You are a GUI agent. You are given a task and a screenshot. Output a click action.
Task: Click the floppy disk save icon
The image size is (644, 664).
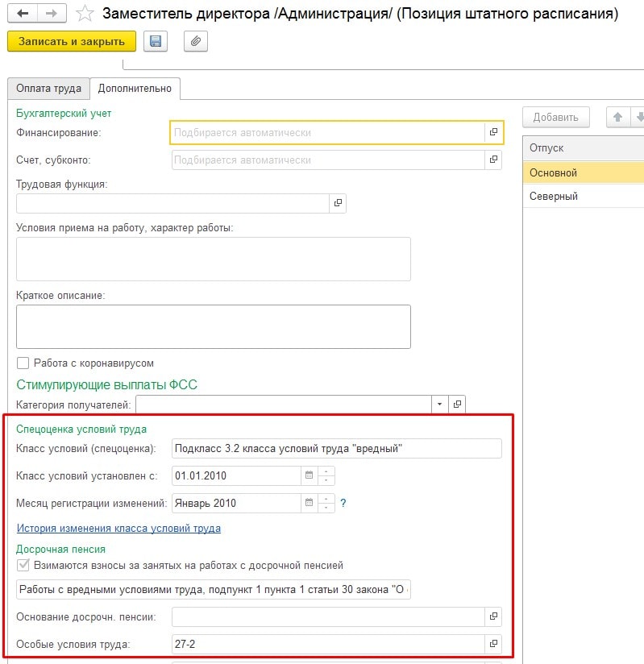pyautogui.click(x=156, y=42)
